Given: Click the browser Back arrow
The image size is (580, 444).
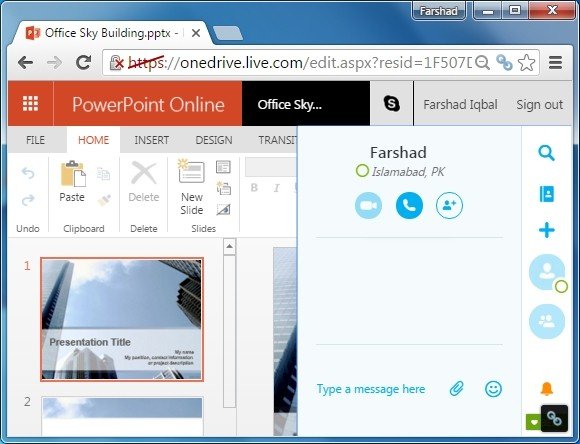Looking at the screenshot, I should point(26,63).
